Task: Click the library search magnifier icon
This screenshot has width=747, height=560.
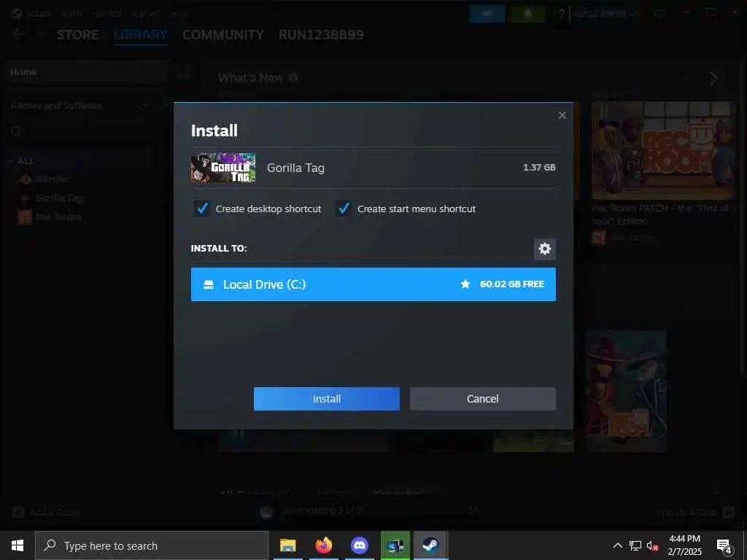Action: coord(16,131)
